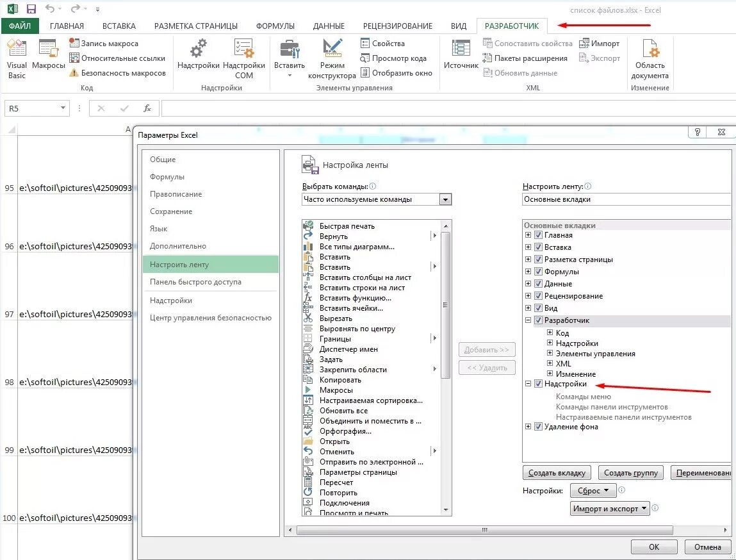
Task: Open the ФАЙЛ tab
Action: 20,26
